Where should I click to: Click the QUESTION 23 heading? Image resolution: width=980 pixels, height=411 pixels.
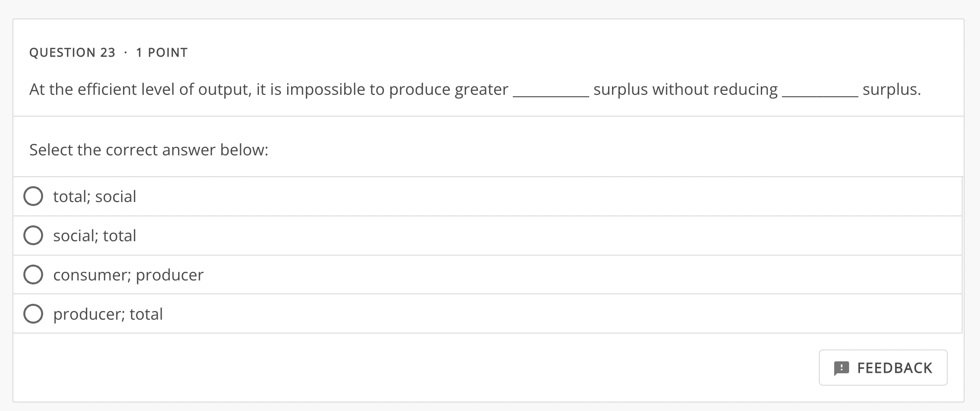[x=72, y=52]
